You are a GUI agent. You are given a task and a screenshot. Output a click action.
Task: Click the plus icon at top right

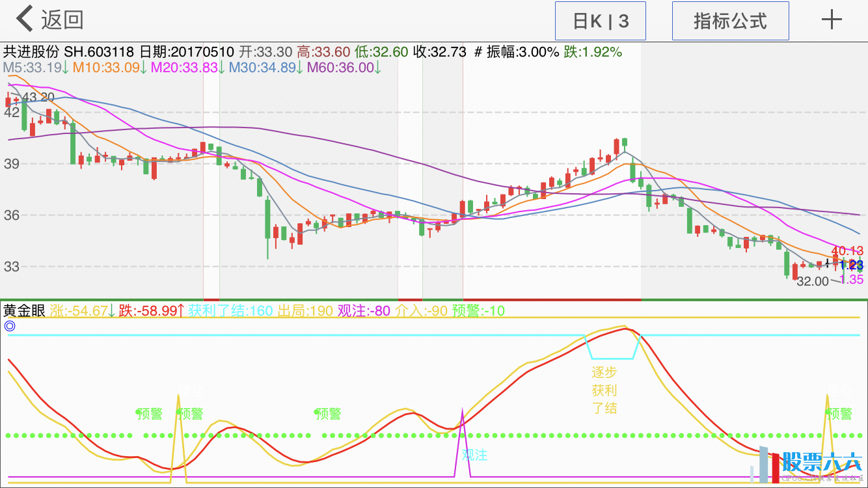[x=832, y=20]
